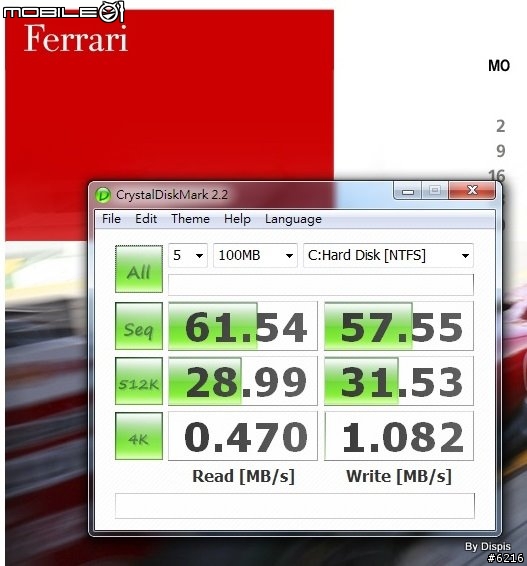Viewport: 527px width, 566px height.
Task: Click the disabled maximize button
Action: pos(435,191)
